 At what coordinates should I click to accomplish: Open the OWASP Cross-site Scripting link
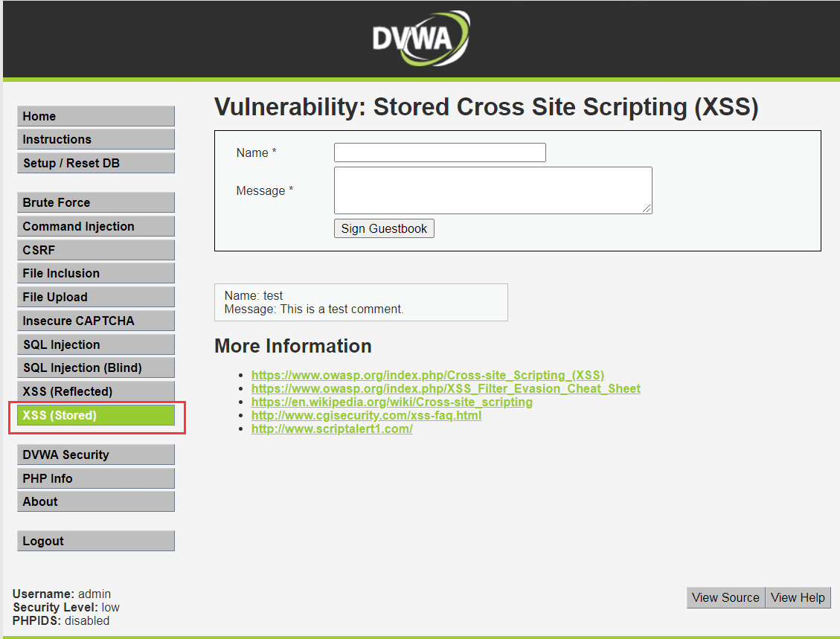coord(427,375)
